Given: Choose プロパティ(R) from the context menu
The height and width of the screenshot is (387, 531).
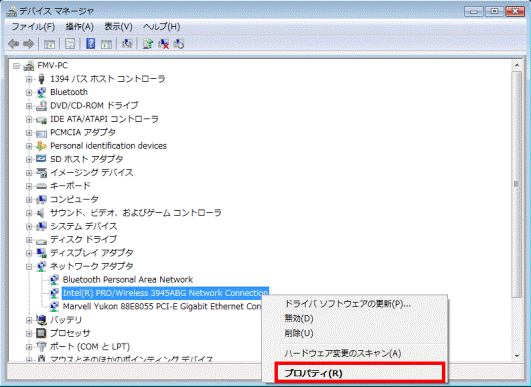Looking at the screenshot, I should pyautogui.click(x=359, y=373).
